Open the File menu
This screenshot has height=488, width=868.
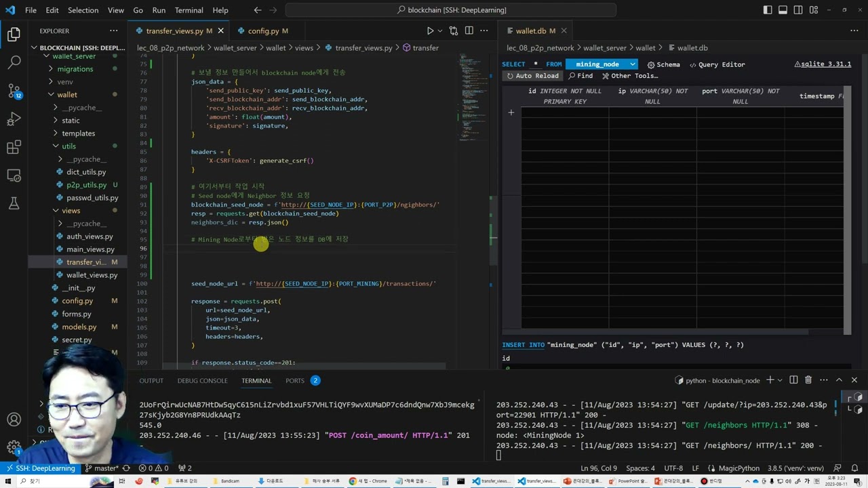[31, 10]
